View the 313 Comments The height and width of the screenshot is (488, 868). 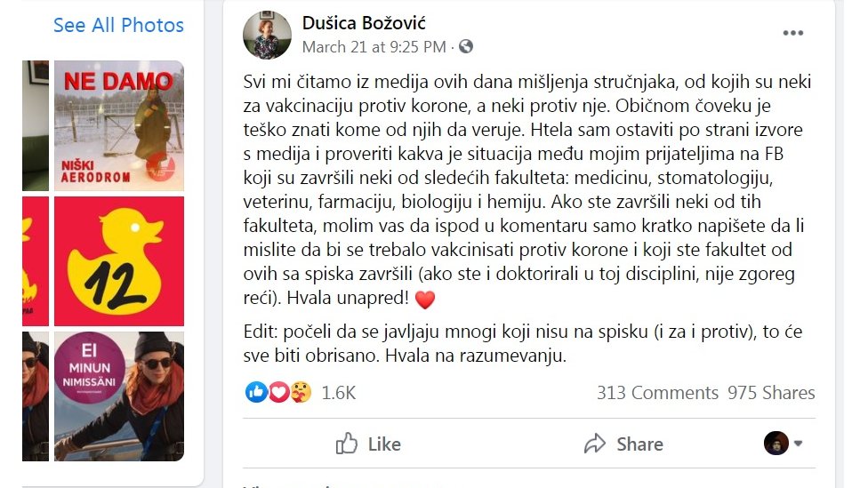pos(657,393)
